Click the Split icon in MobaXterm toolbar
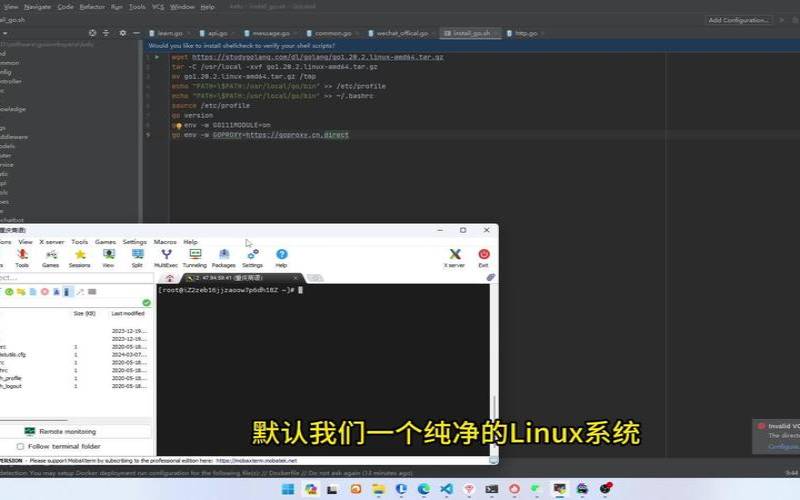Viewport: 800px width, 500px height. point(137,258)
